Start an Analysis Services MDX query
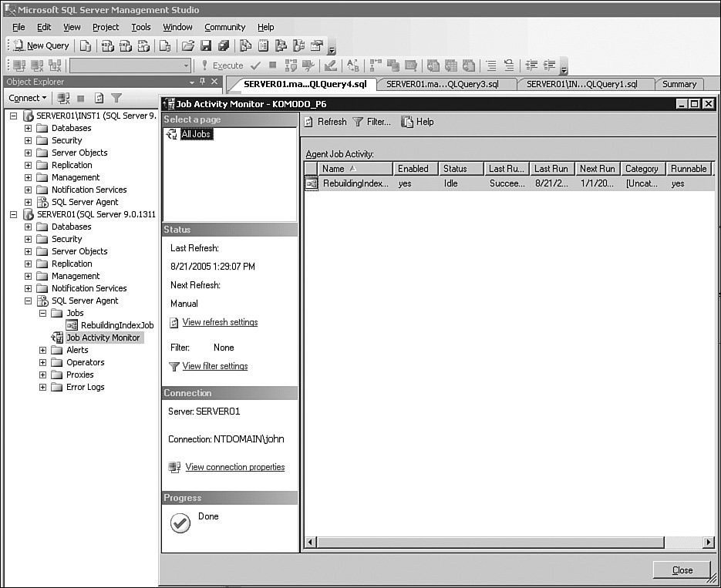 click(108, 45)
